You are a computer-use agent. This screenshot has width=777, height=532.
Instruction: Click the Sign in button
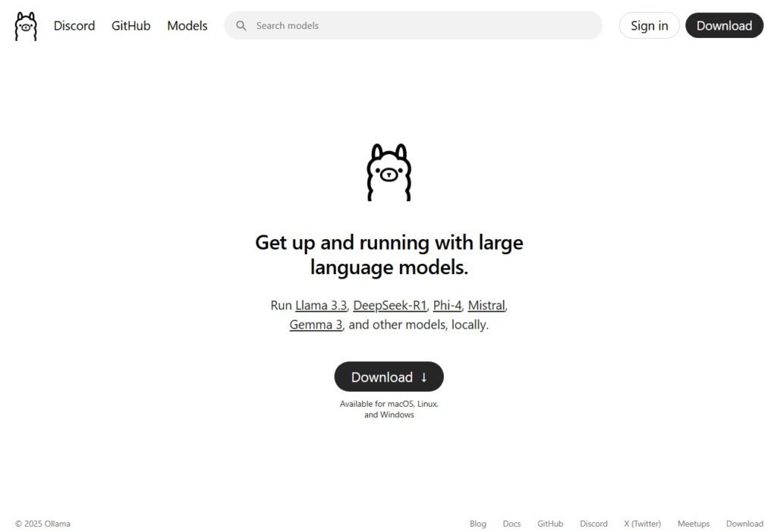pyautogui.click(x=650, y=25)
